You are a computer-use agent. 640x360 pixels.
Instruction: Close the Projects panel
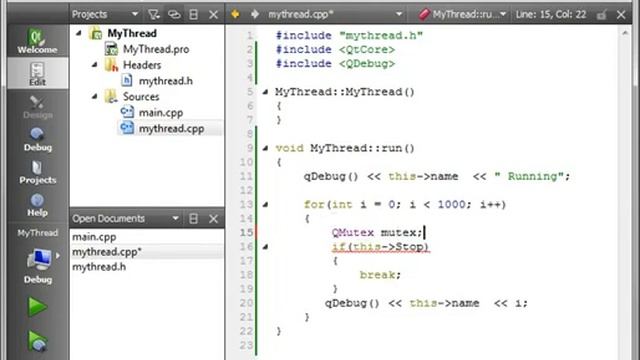(213, 15)
